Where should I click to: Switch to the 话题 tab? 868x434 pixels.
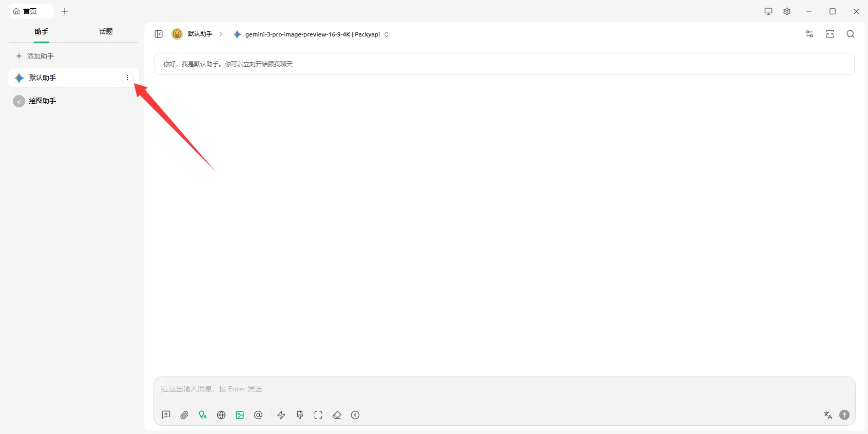[x=106, y=32]
